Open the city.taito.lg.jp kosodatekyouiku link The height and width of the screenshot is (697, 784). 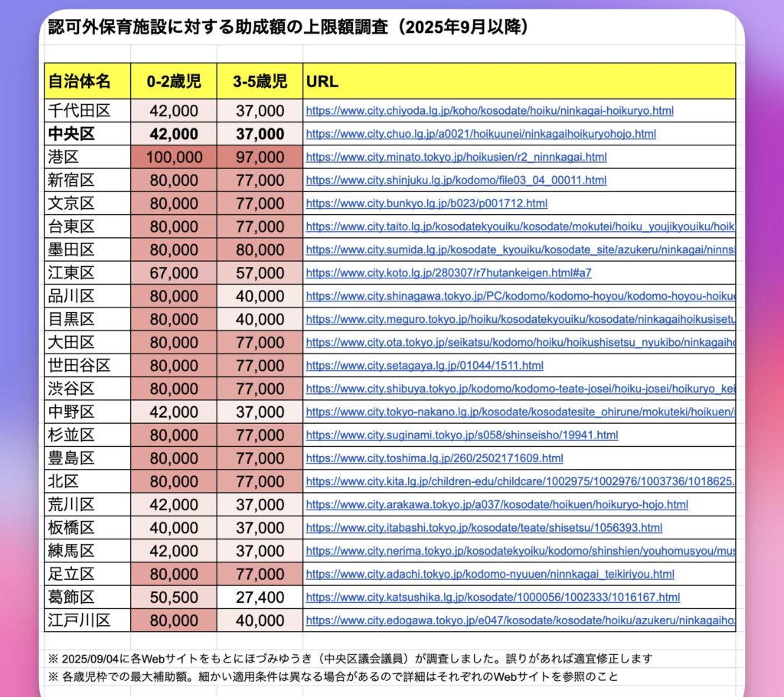(x=520, y=226)
